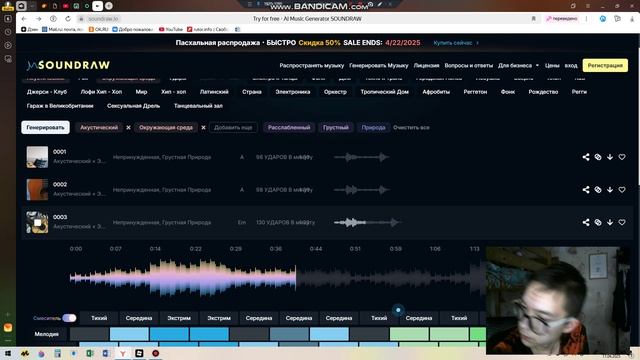Remove the Акустический filter tag
This screenshot has width=640, height=360.
coord(128,128)
